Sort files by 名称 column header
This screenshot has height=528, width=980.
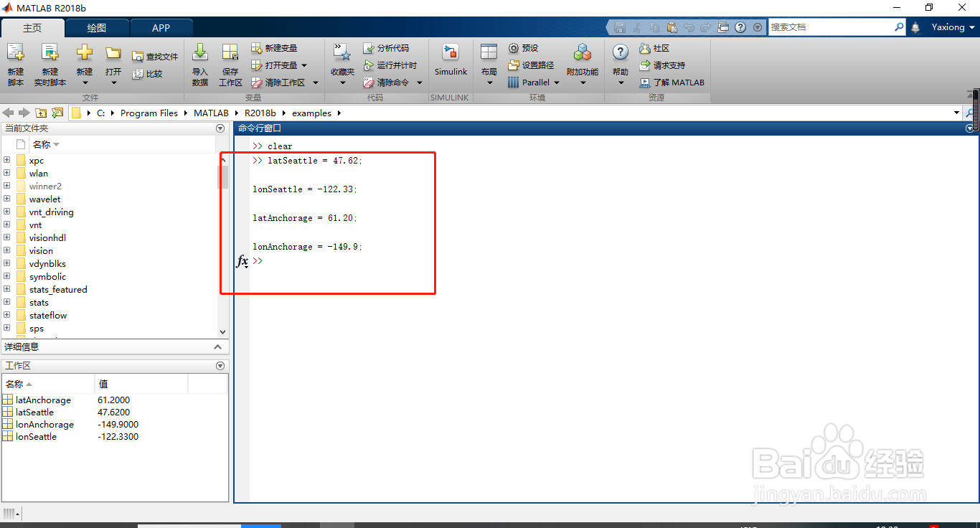(x=46, y=144)
